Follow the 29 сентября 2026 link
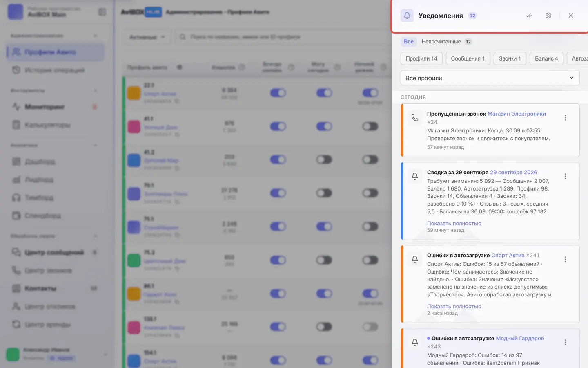Screen dimensions: 588x368 [513, 173]
